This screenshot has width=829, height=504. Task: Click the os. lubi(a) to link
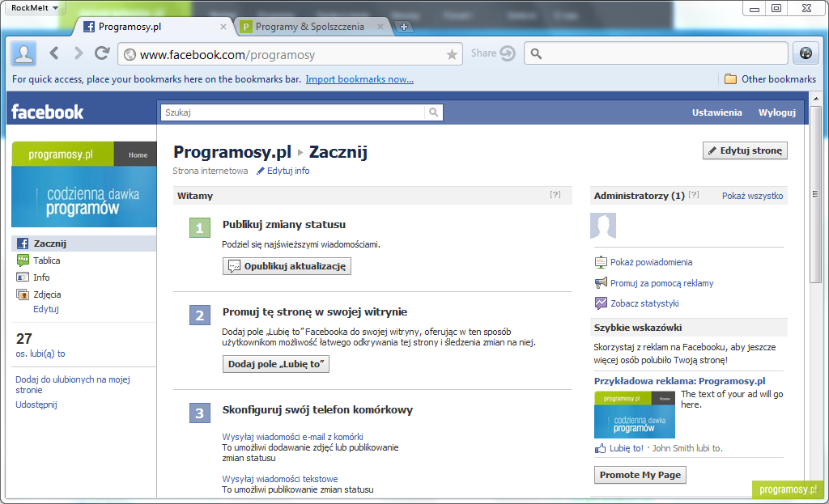(x=40, y=354)
